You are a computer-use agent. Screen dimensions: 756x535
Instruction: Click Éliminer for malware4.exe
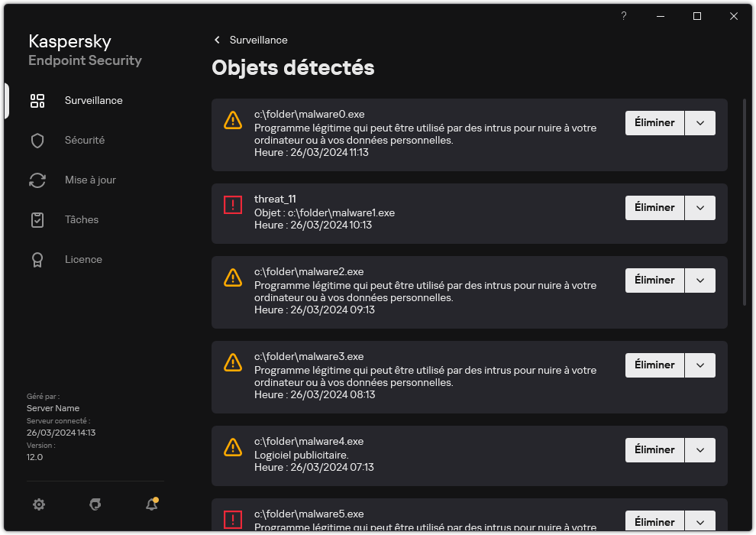[x=654, y=450]
